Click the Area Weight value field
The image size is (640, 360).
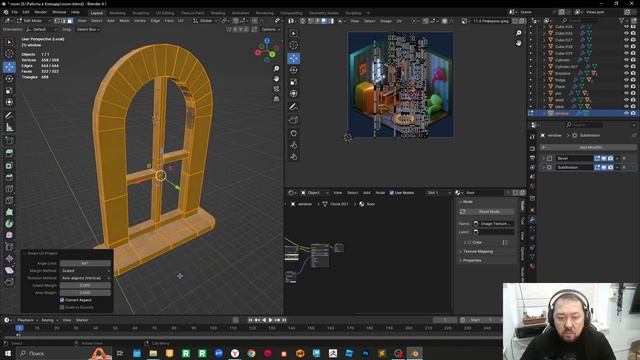[x=85, y=293]
